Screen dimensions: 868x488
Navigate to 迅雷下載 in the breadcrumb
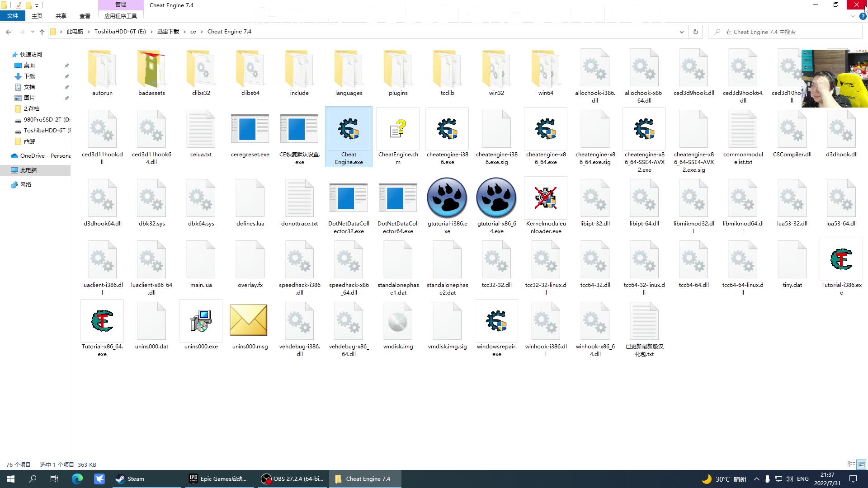168,32
